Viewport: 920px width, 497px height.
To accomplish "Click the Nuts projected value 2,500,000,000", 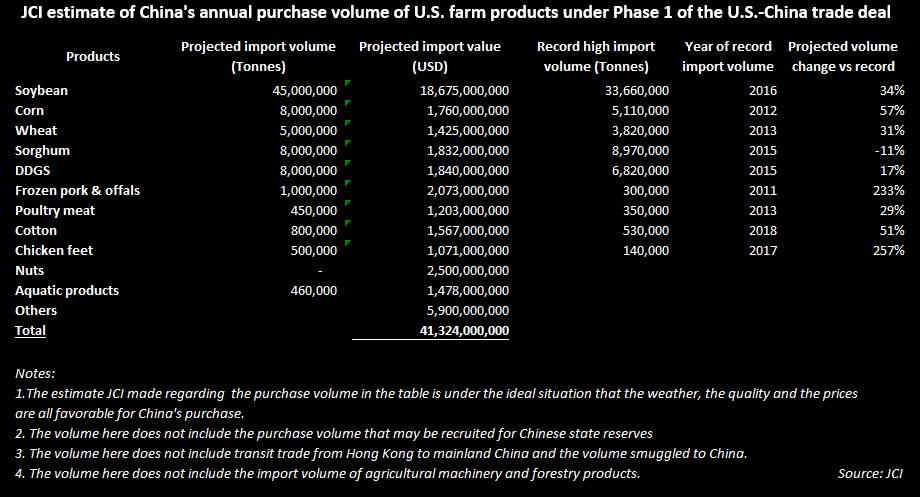I will [x=468, y=271].
